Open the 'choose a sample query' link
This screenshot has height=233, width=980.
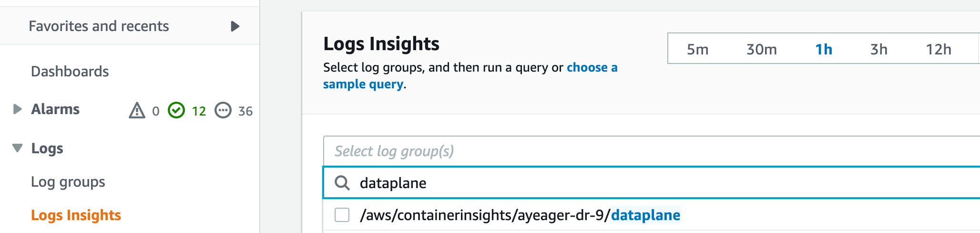coord(592,68)
